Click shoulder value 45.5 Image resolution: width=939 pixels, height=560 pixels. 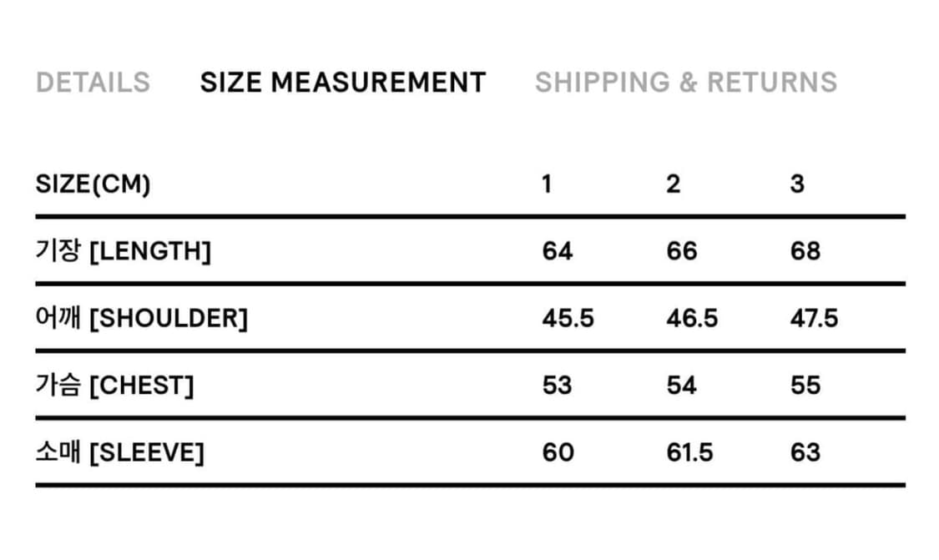pos(568,318)
